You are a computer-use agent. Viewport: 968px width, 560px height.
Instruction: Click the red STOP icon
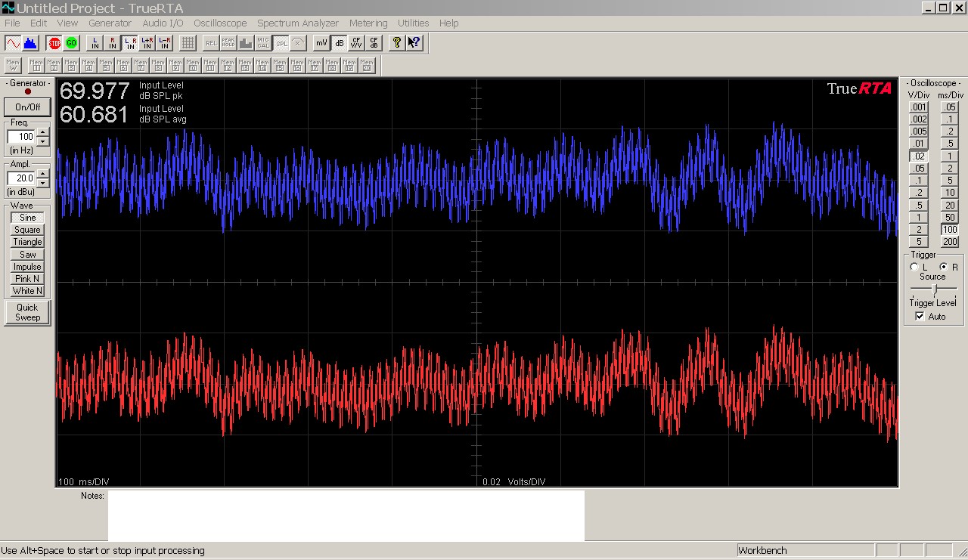[54, 43]
